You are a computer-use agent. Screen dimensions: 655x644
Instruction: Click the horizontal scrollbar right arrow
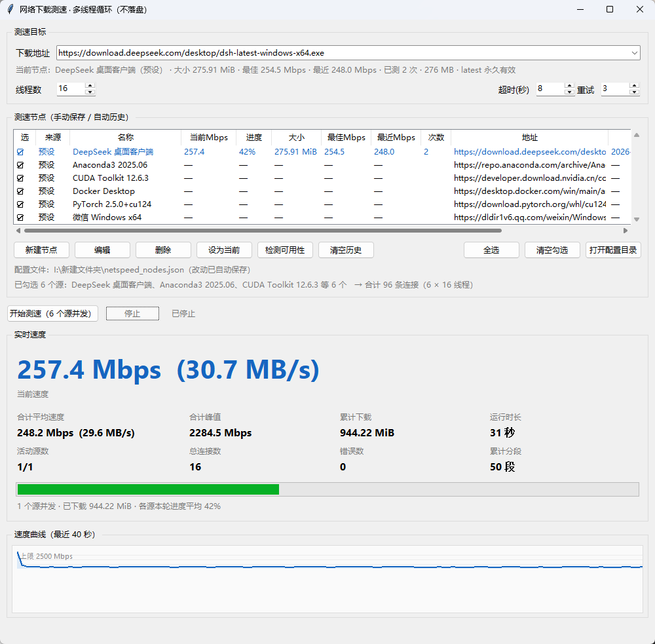pos(626,231)
